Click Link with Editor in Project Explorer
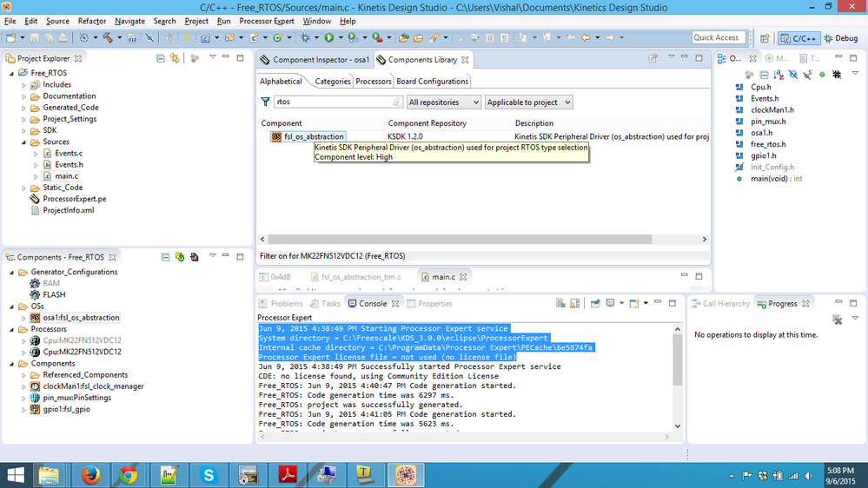The width and height of the screenshot is (868, 488). click(175, 58)
